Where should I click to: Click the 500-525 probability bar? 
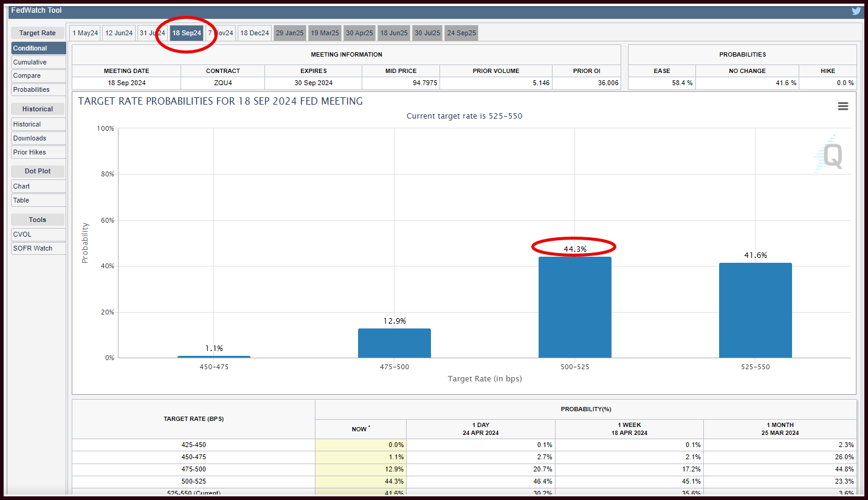point(575,307)
